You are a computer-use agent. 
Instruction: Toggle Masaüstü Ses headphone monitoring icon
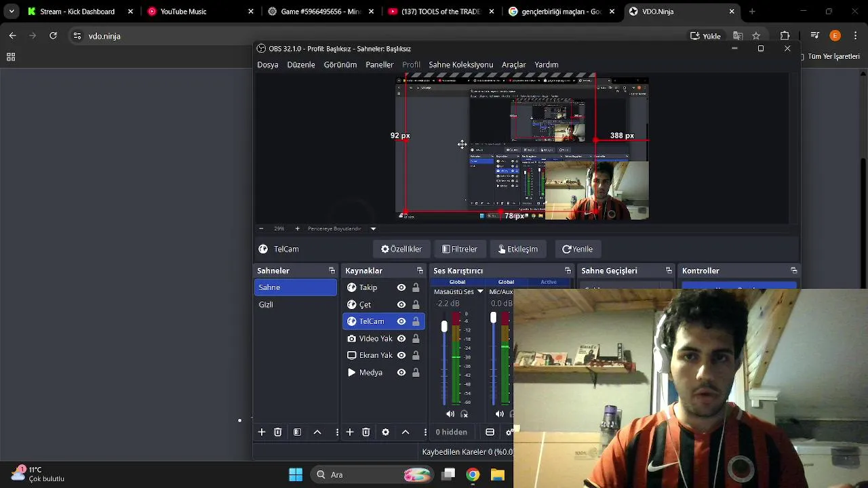(x=465, y=414)
